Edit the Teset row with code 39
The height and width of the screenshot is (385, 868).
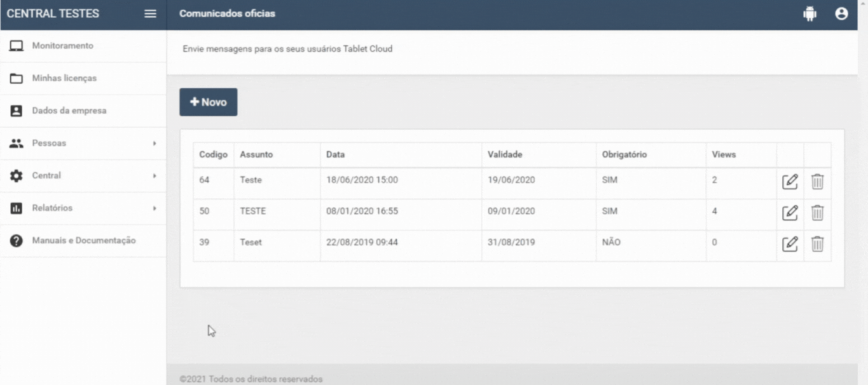click(x=790, y=244)
